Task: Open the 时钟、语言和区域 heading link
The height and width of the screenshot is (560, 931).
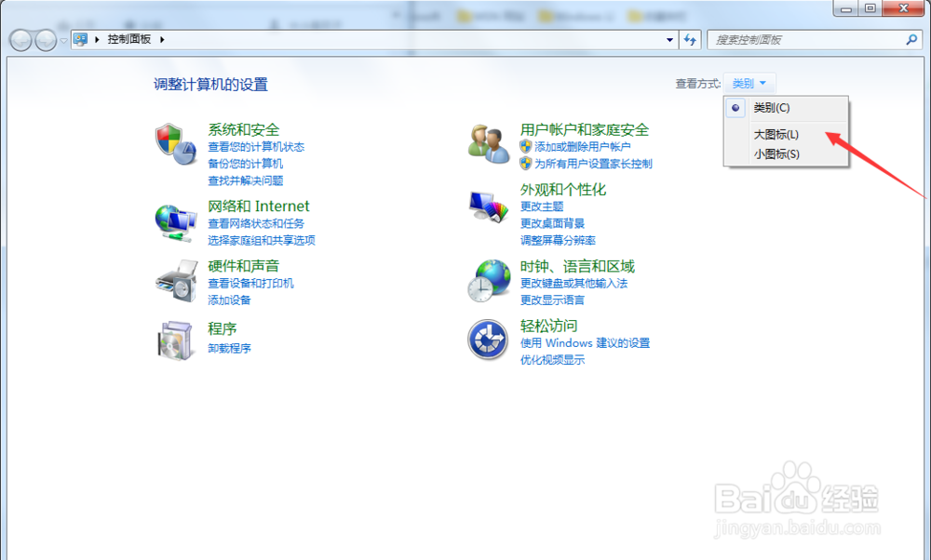Action: (x=577, y=266)
